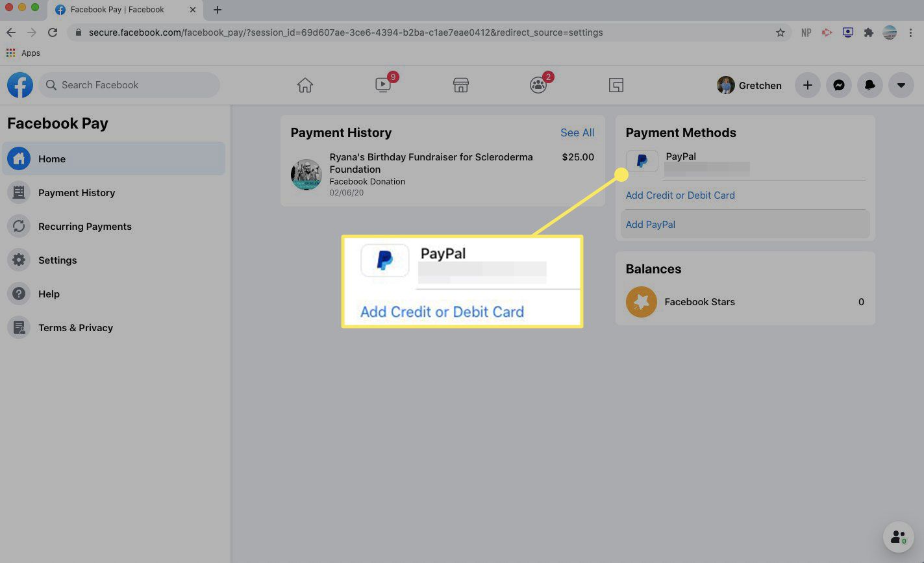Expand the account dropdown arrow
This screenshot has height=563, width=924.
tap(901, 85)
